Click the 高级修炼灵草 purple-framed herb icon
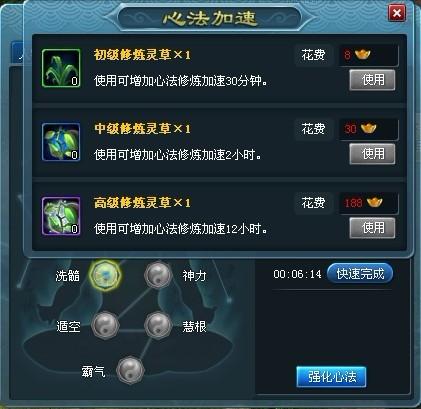 tap(61, 216)
